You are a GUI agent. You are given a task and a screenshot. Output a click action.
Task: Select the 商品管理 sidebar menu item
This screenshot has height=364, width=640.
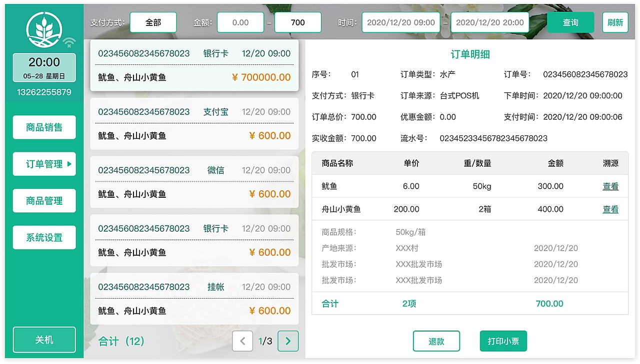44,201
